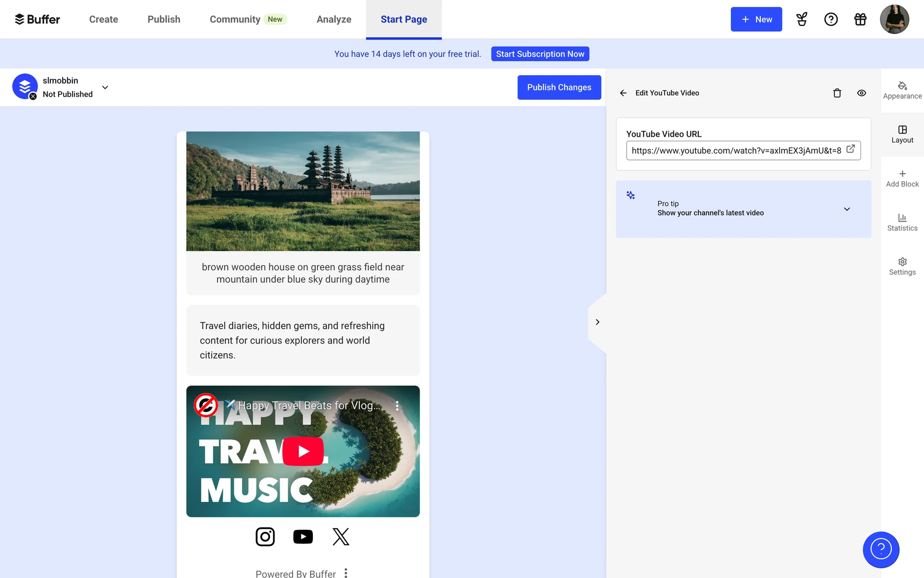This screenshot has height=578, width=924.
Task: Go back using the Edit YouTube Video arrow
Action: pyautogui.click(x=623, y=93)
